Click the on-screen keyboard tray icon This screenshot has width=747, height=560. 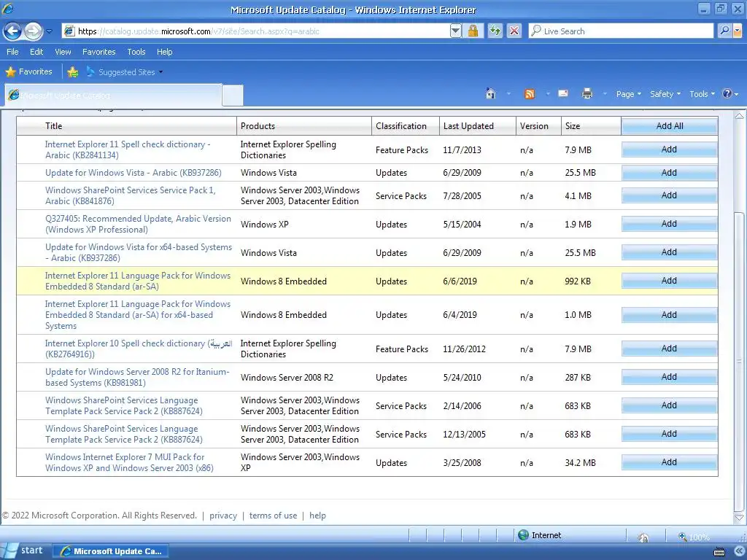pyautogui.click(x=719, y=552)
